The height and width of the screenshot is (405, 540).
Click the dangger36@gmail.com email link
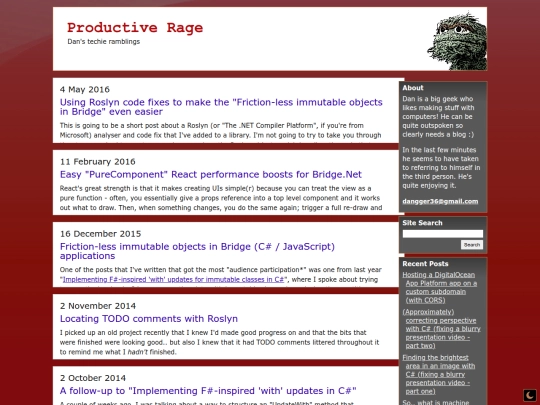pos(440,201)
